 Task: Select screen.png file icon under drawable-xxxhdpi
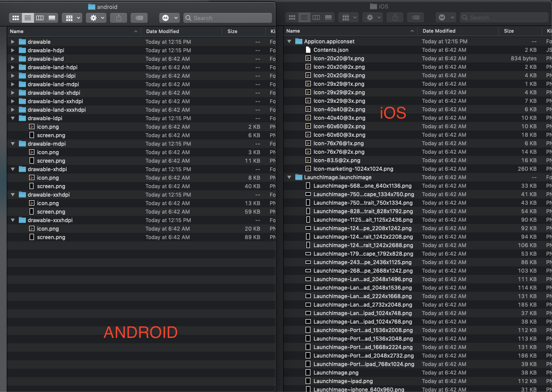tap(32, 237)
